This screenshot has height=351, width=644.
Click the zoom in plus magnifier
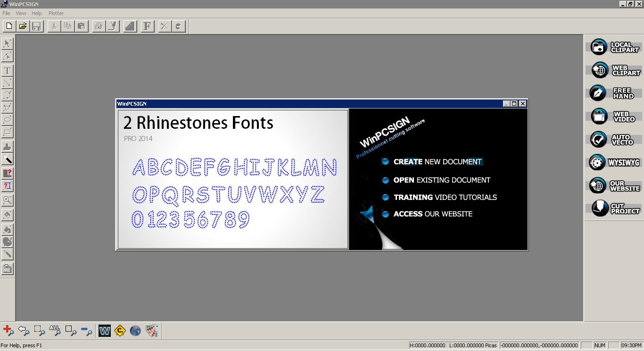point(8,331)
